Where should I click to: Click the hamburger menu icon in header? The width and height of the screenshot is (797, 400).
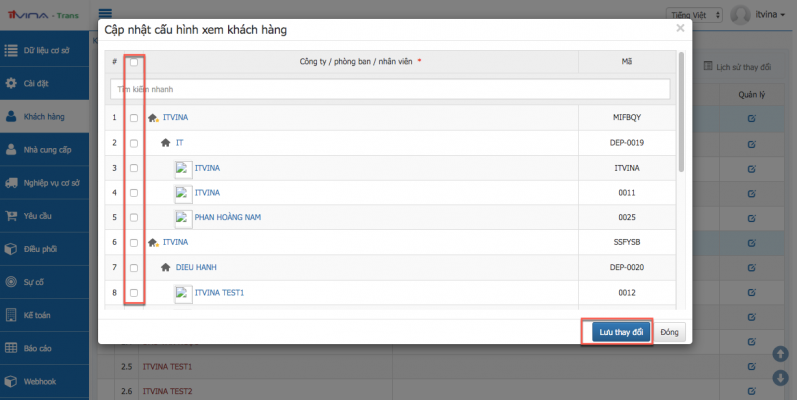(x=103, y=12)
